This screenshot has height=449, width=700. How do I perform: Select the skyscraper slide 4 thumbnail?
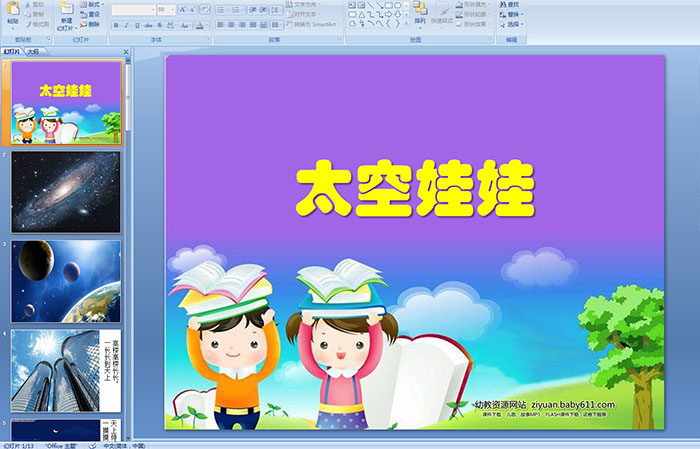click(x=66, y=370)
